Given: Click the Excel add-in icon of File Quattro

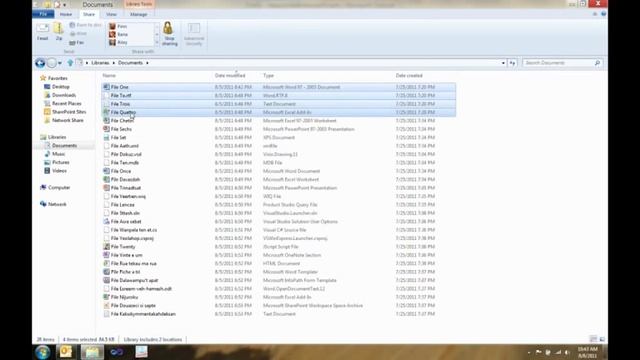Looking at the screenshot, I should (106, 112).
